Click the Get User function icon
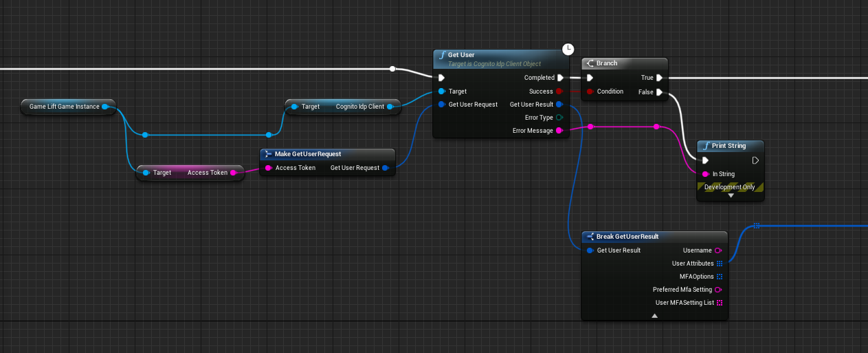The height and width of the screenshot is (353, 868). 441,55
